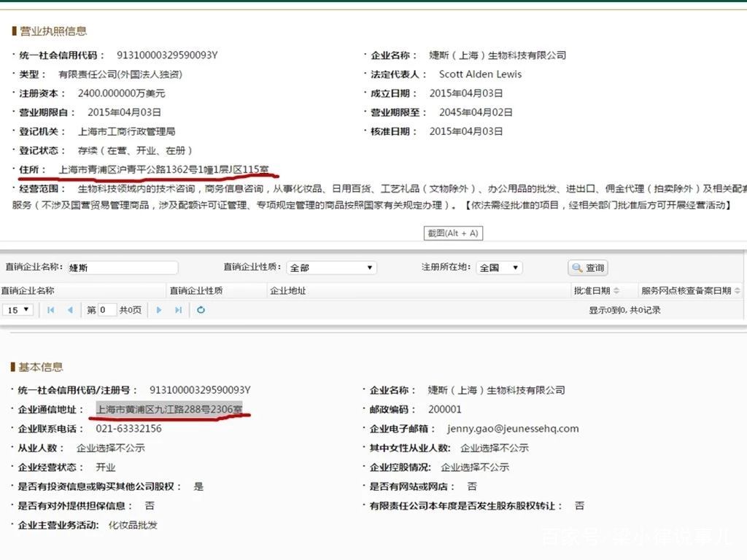Click the previous-page arrow icon
This screenshot has width=747, height=560.
(71, 309)
